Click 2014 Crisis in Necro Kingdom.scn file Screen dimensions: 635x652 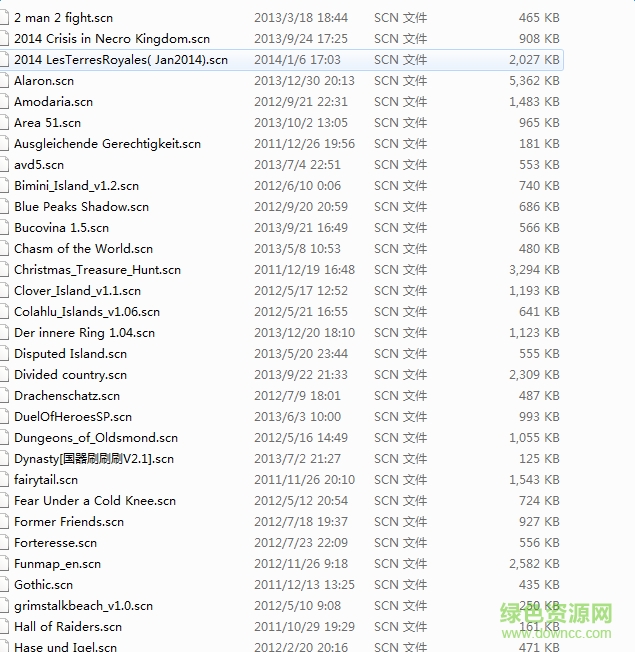coord(111,39)
